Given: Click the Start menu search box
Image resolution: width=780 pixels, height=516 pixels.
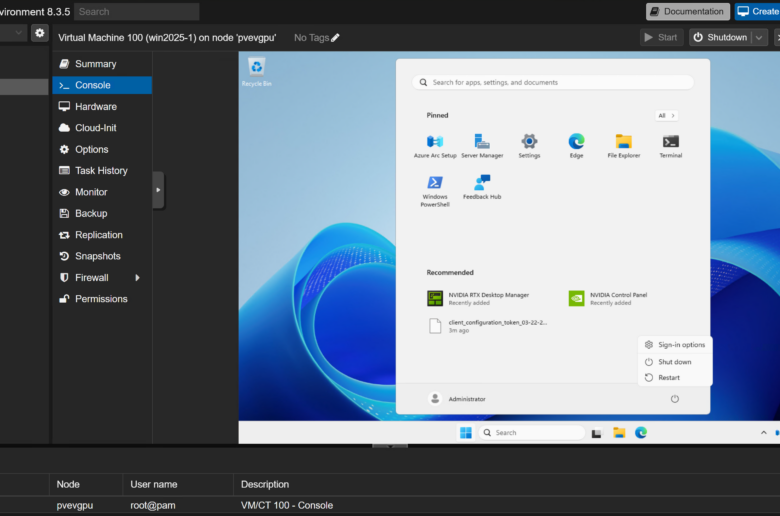Looking at the screenshot, I should (553, 82).
